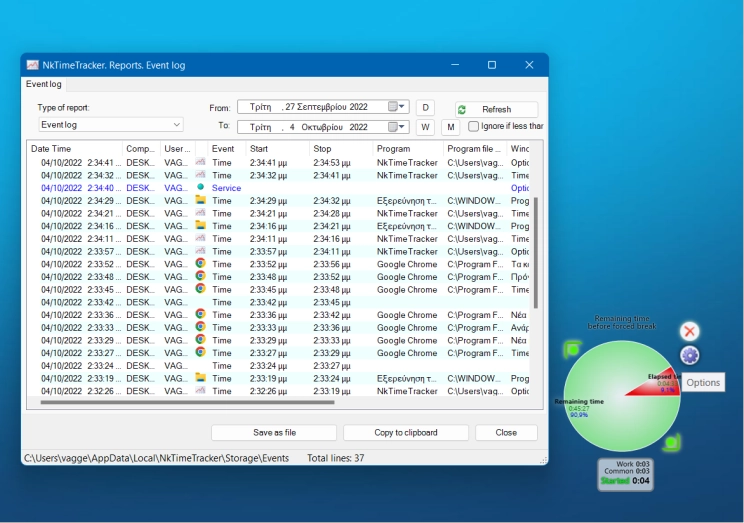Click the Chrome icon in the 2:33:52 row
This screenshot has height=523, width=744.
(201, 263)
